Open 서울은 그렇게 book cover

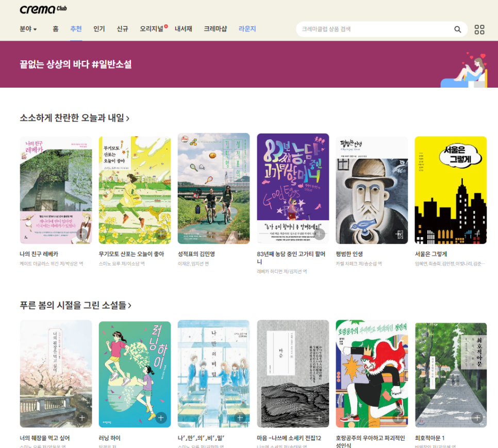(x=451, y=190)
